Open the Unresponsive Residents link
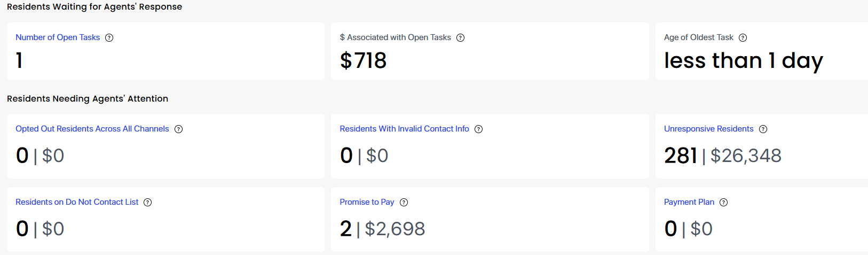This screenshot has width=868, height=255. click(x=709, y=129)
